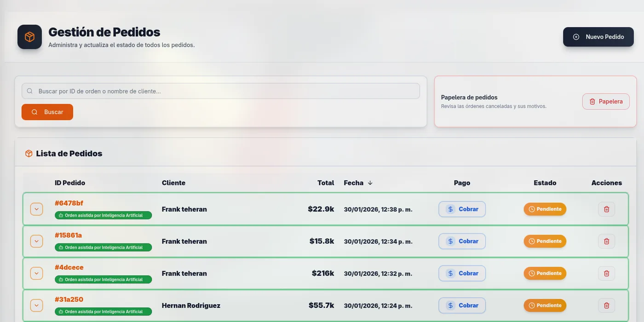Delete order #31a250 using the trash icon
644x322 pixels.
coord(606,305)
